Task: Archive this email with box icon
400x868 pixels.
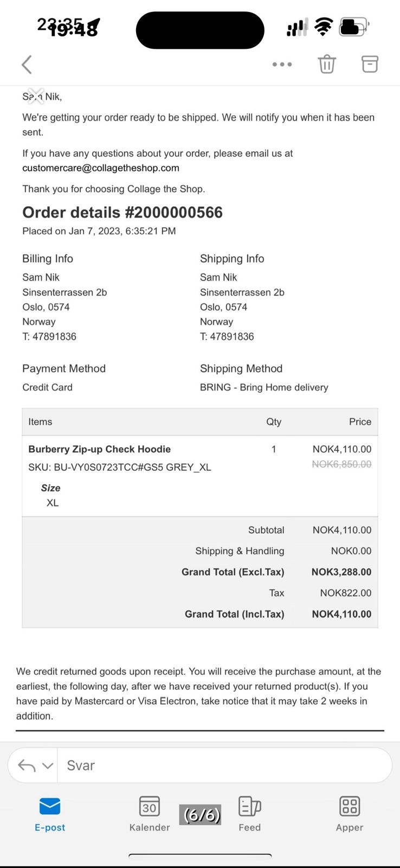Action: click(370, 64)
